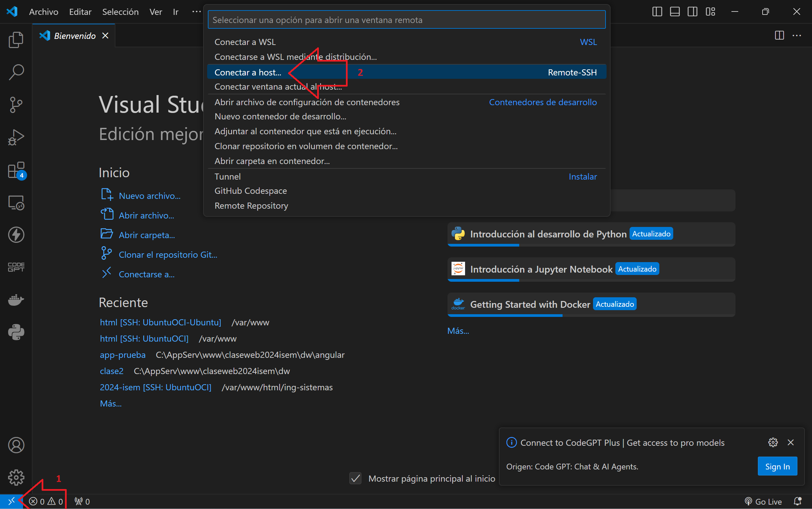This screenshot has height=509, width=812.
Task: Open the CodeGPT sidebar panel
Action: pyautogui.click(x=16, y=267)
